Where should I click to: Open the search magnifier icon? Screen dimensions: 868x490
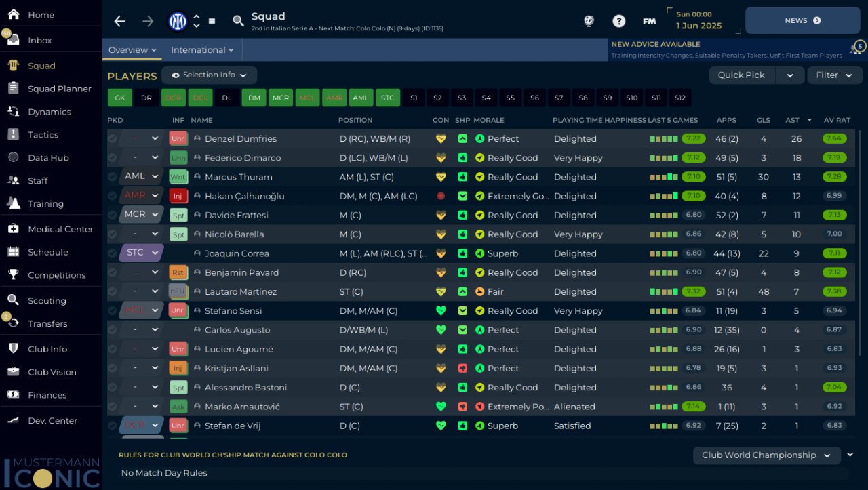click(238, 21)
